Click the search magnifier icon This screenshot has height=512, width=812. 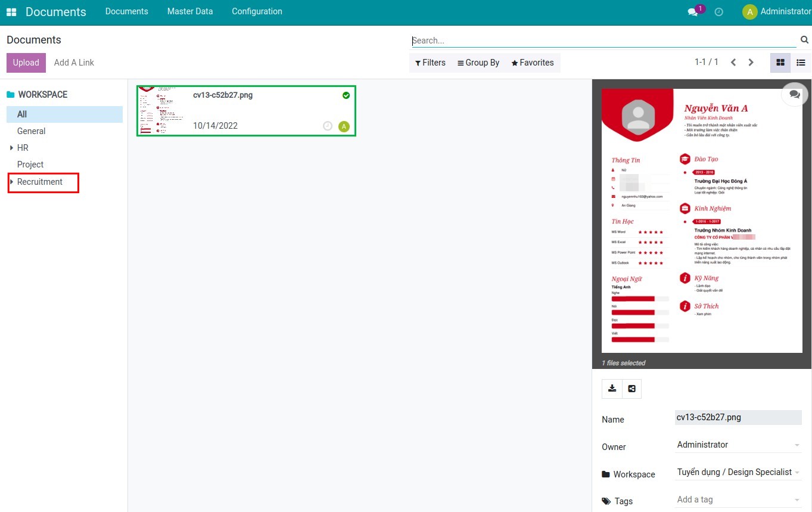(804, 40)
